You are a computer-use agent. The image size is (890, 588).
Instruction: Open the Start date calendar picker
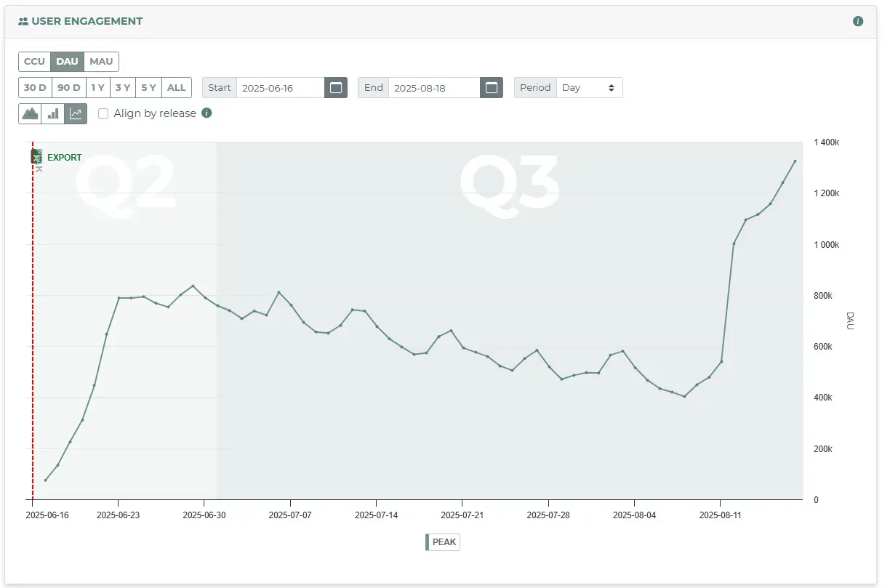[x=336, y=88]
